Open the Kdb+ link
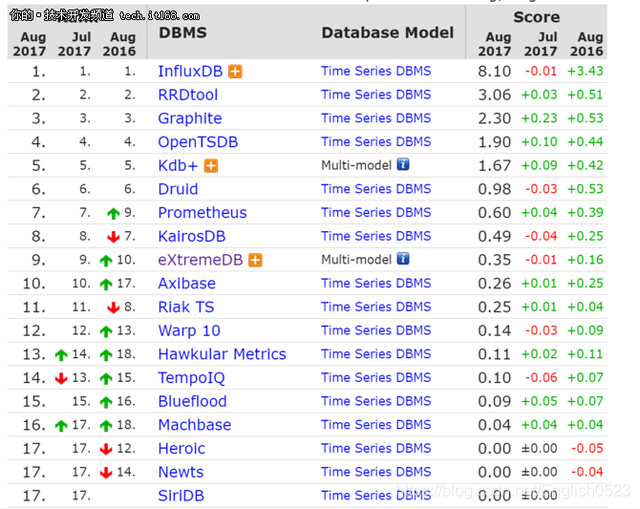The height and width of the screenshot is (509, 640). tap(178, 166)
